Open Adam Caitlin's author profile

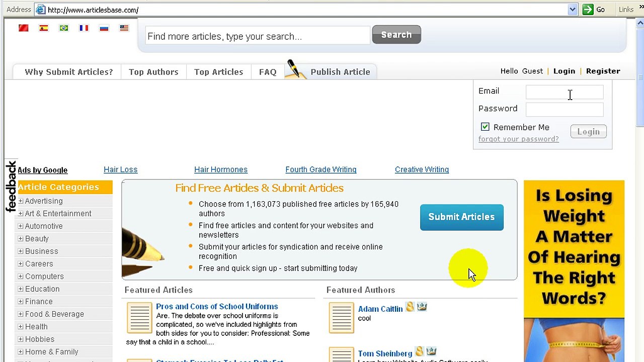click(380, 309)
